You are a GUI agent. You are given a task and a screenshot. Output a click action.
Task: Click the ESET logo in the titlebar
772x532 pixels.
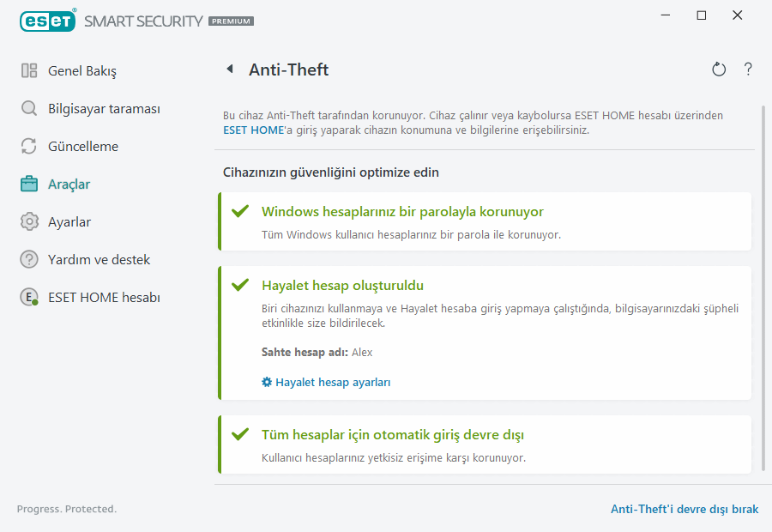pyautogui.click(x=48, y=21)
